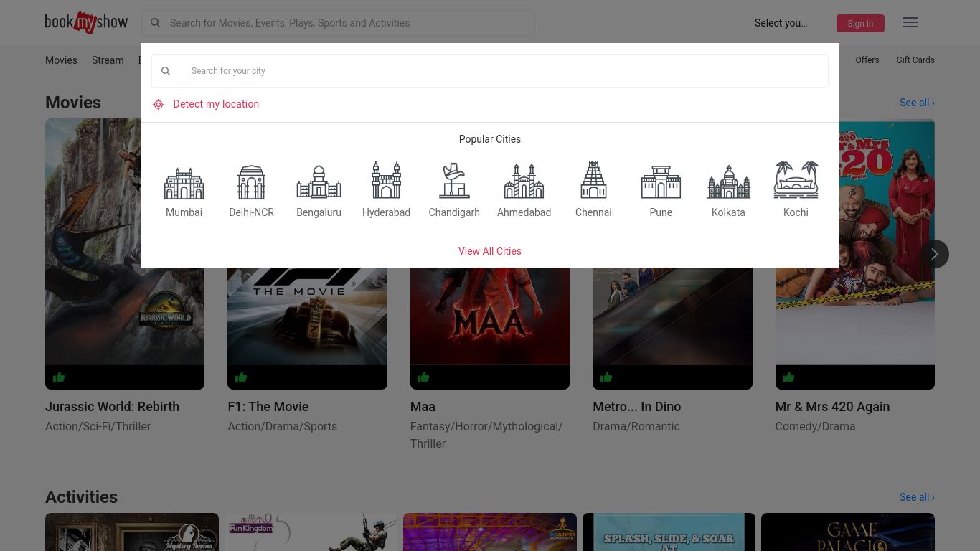Screen dimensions: 980x551
Task: Click See all link for Movies
Action: click(917, 103)
